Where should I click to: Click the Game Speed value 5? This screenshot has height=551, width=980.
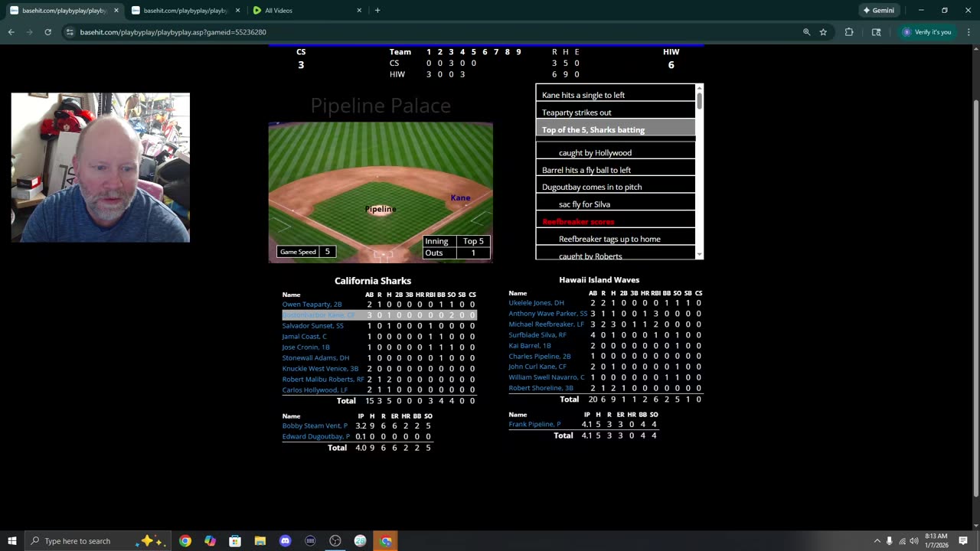click(327, 252)
